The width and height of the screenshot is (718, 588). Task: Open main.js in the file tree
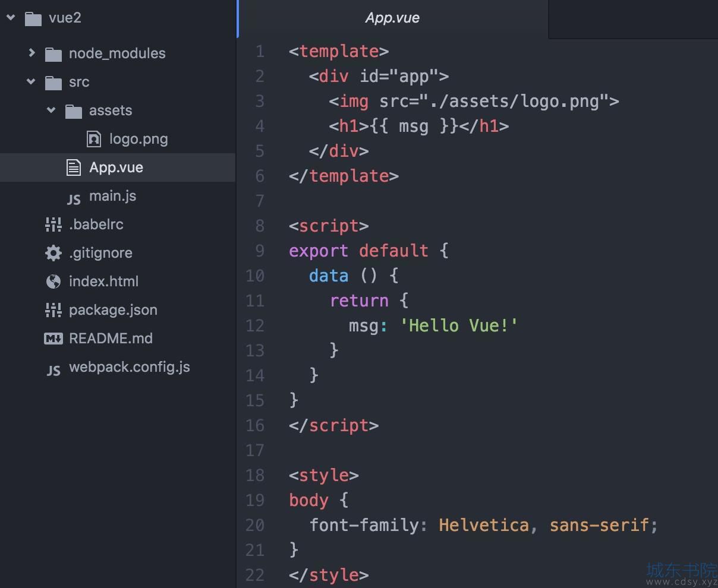tap(113, 196)
